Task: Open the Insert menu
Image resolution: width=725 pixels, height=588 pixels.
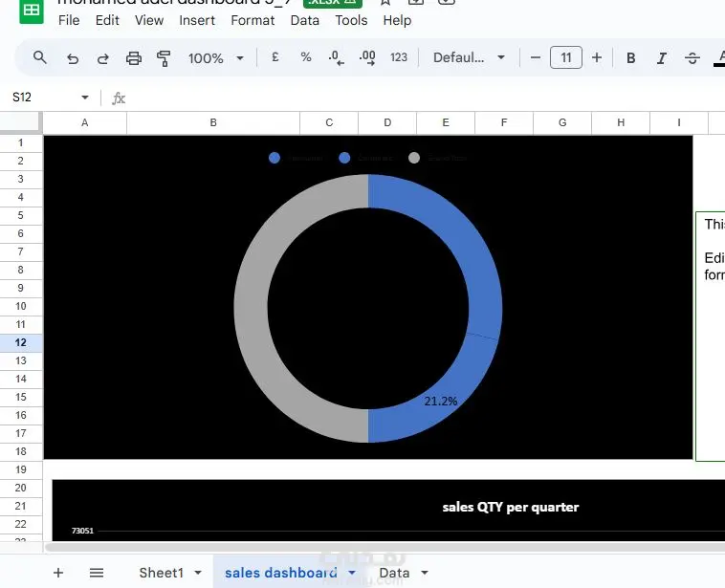Action: pos(197,20)
